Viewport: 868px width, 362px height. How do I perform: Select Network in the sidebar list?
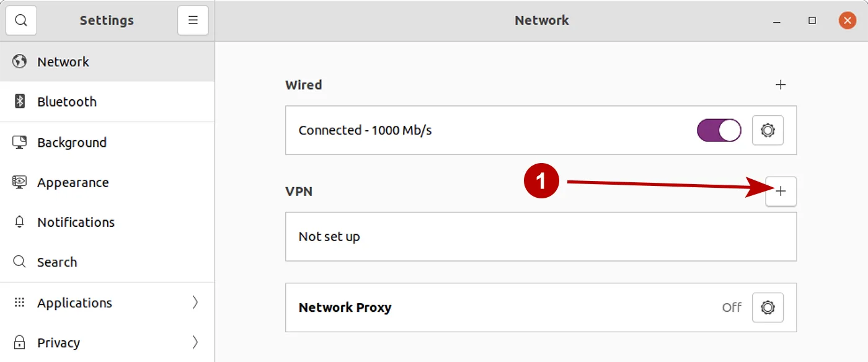point(64,61)
